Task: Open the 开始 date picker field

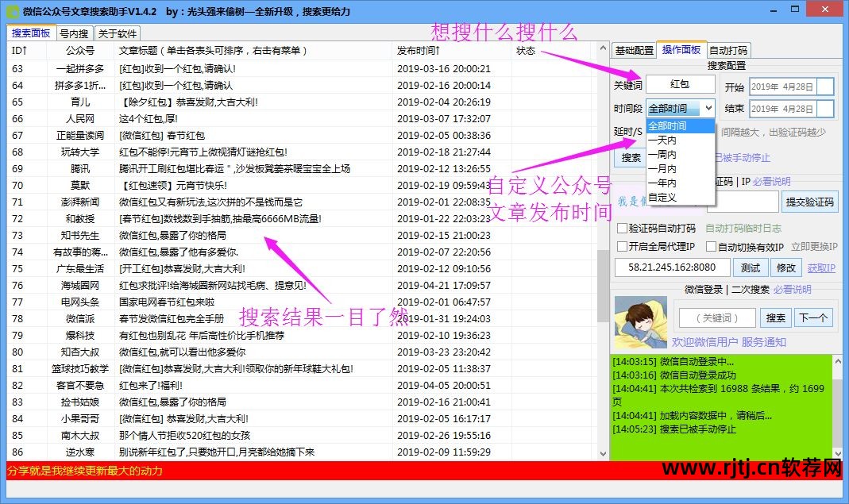Action: point(792,87)
